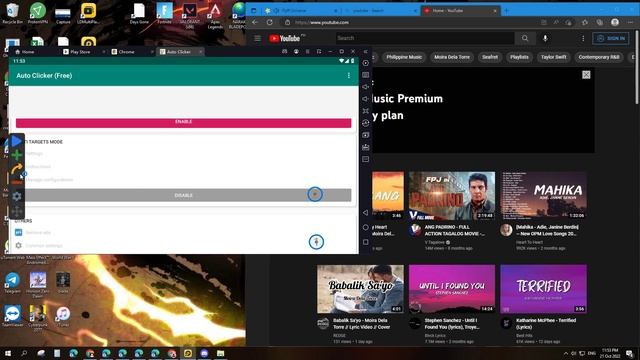Click the Edge browser refresh button
The height and width of the screenshot is (360, 640).
[270, 22]
